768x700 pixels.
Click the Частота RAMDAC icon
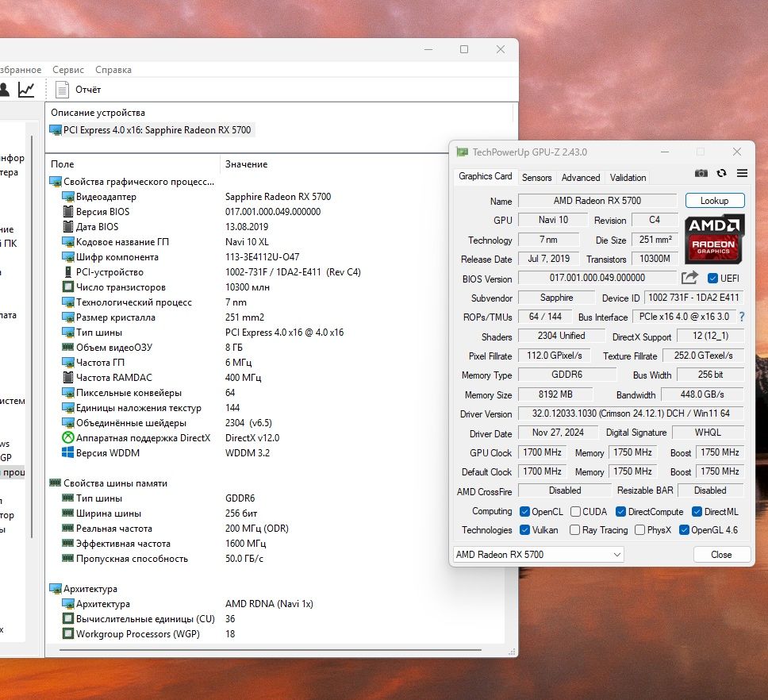(x=68, y=377)
